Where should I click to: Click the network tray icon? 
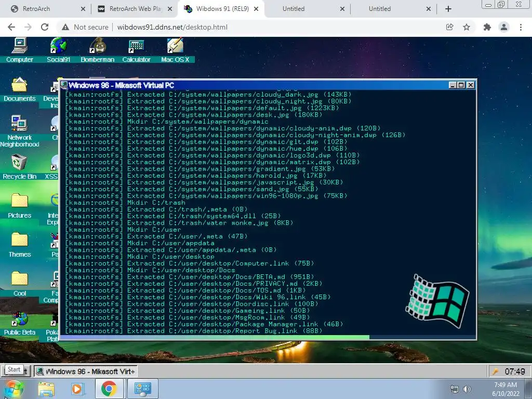click(x=454, y=389)
